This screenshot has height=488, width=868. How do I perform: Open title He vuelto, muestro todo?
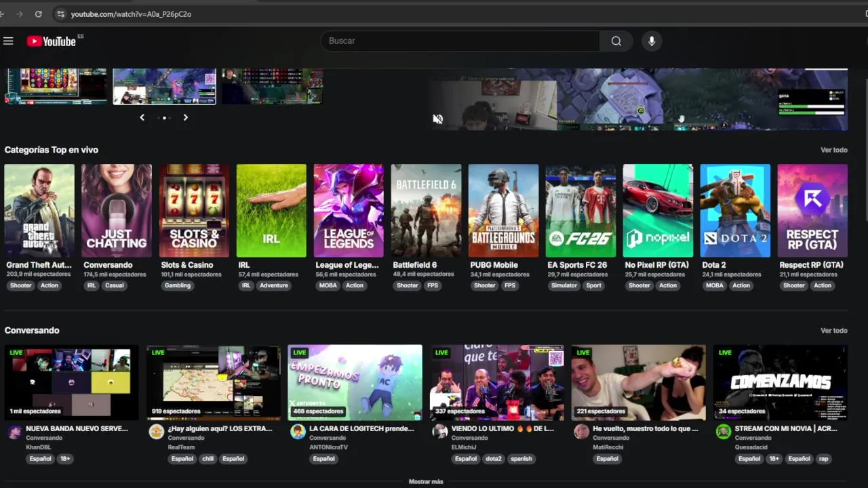pyautogui.click(x=645, y=429)
